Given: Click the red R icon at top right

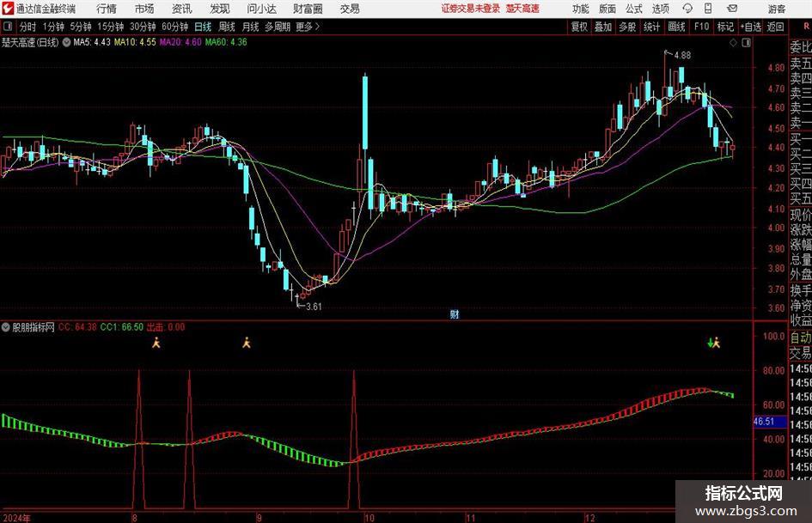Looking at the screenshot, I should tap(806, 26).
